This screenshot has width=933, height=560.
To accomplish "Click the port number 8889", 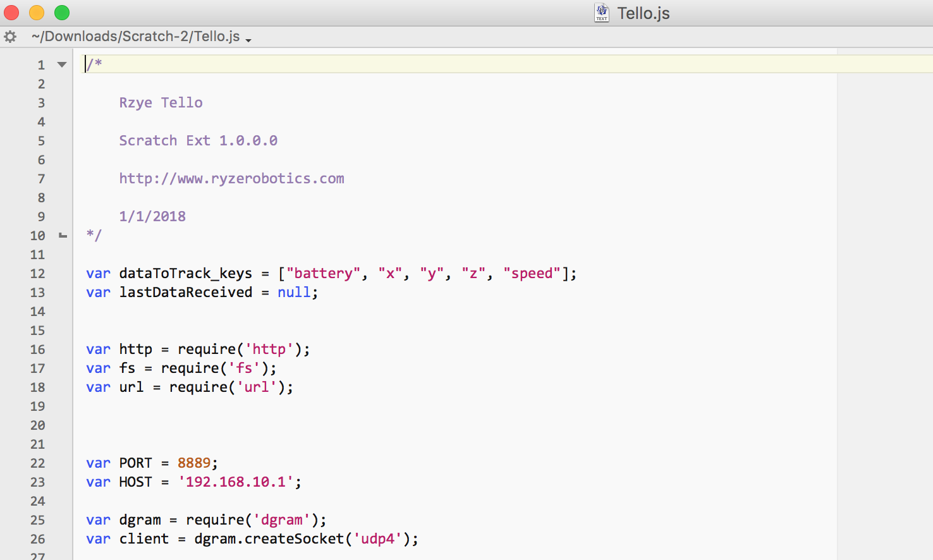I will point(193,463).
